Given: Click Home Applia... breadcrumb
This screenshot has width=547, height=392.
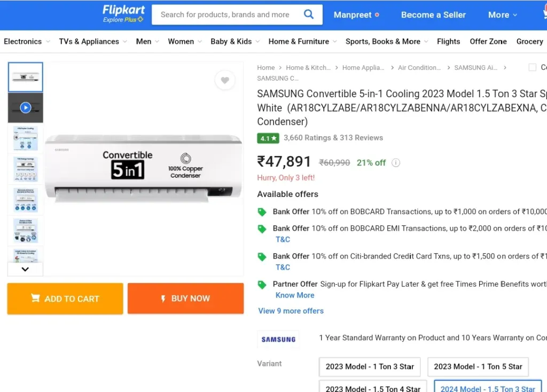Looking at the screenshot, I should pyautogui.click(x=363, y=67).
